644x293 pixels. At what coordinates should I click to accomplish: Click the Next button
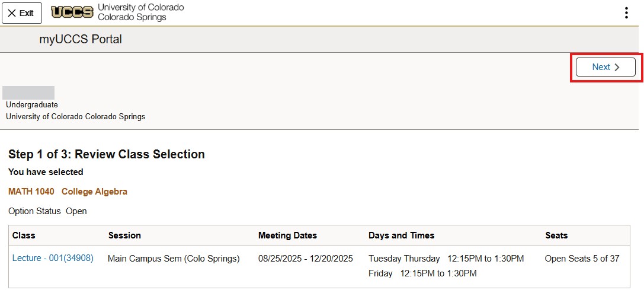pyautogui.click(x=605, y=67)
